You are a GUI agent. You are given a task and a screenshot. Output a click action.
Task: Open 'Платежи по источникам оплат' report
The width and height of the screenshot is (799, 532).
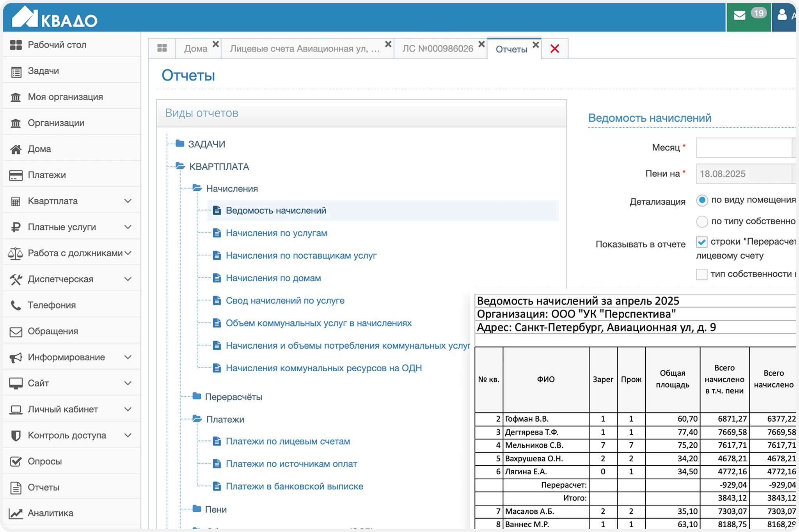291,464
